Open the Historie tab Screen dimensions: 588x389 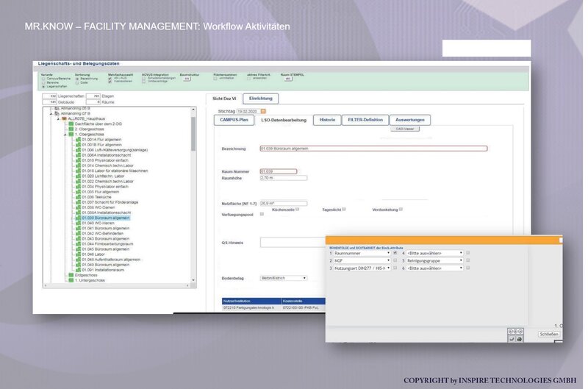327,120
